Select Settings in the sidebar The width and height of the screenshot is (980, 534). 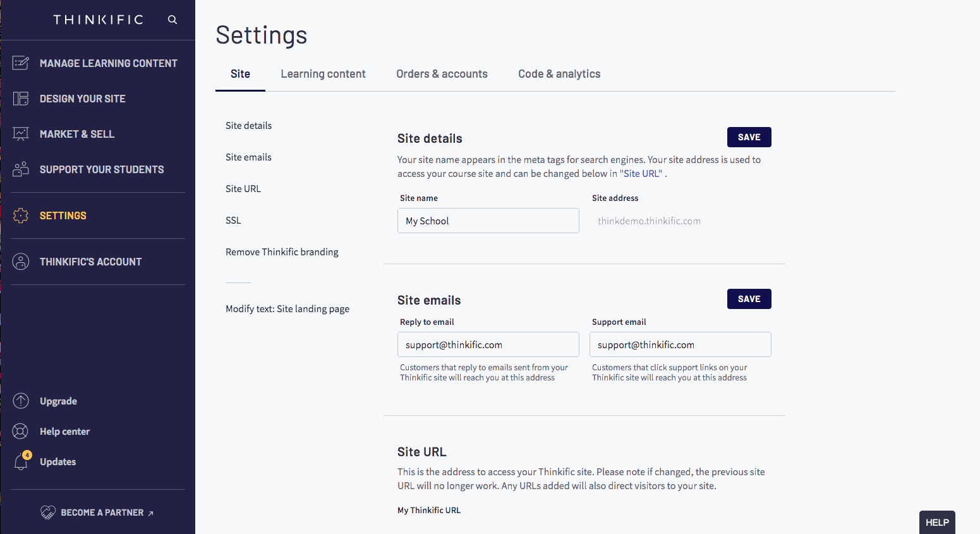63,215
